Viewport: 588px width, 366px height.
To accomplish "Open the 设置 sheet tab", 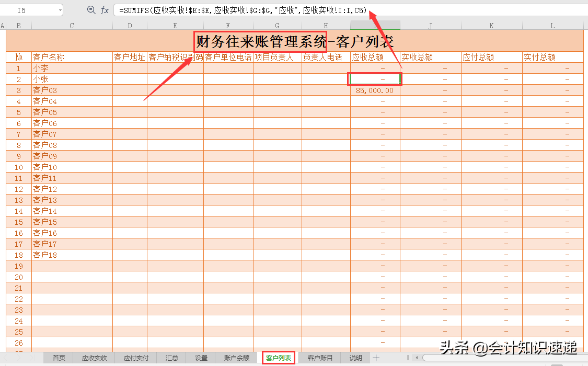I will coord(201,358).
